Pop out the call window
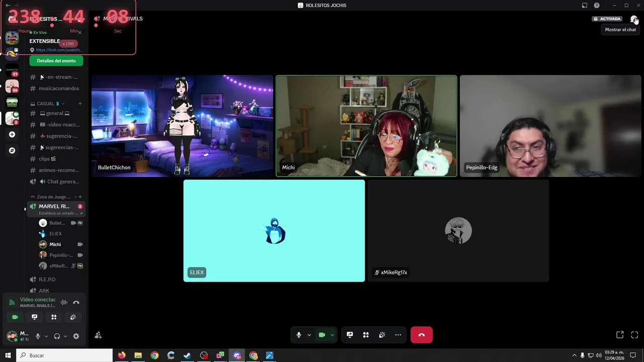This screenshot has height=362, width=644. click(x=620, y=335)
